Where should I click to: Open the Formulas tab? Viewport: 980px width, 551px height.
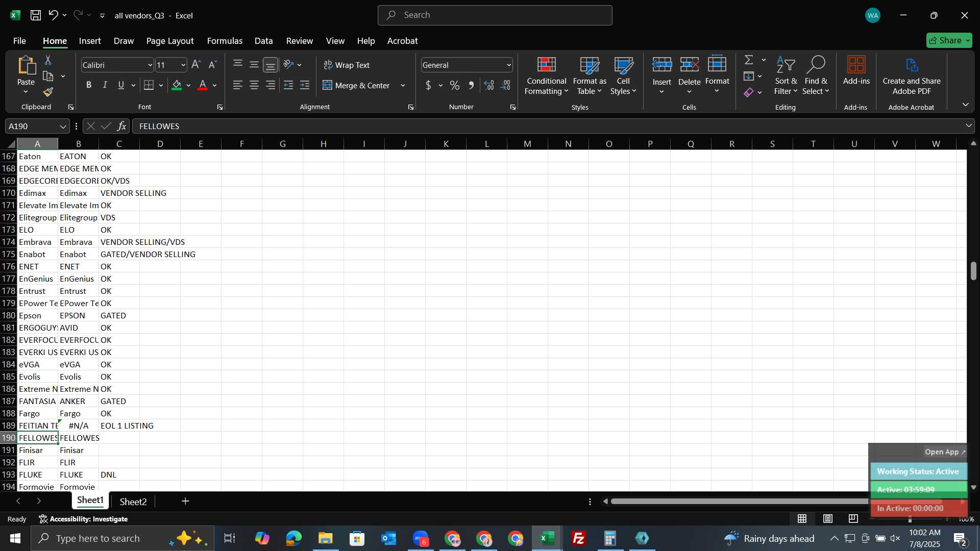pos(225,41)
